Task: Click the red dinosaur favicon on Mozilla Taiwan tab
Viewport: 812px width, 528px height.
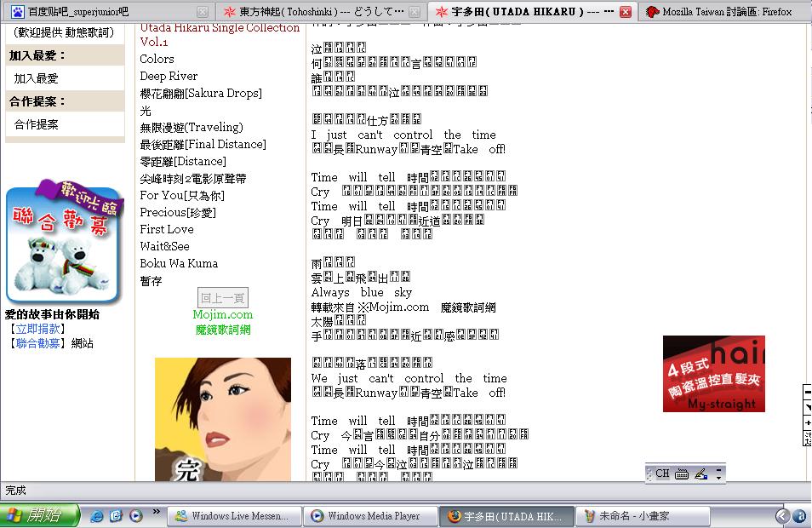Action: [x=653, y=11]
